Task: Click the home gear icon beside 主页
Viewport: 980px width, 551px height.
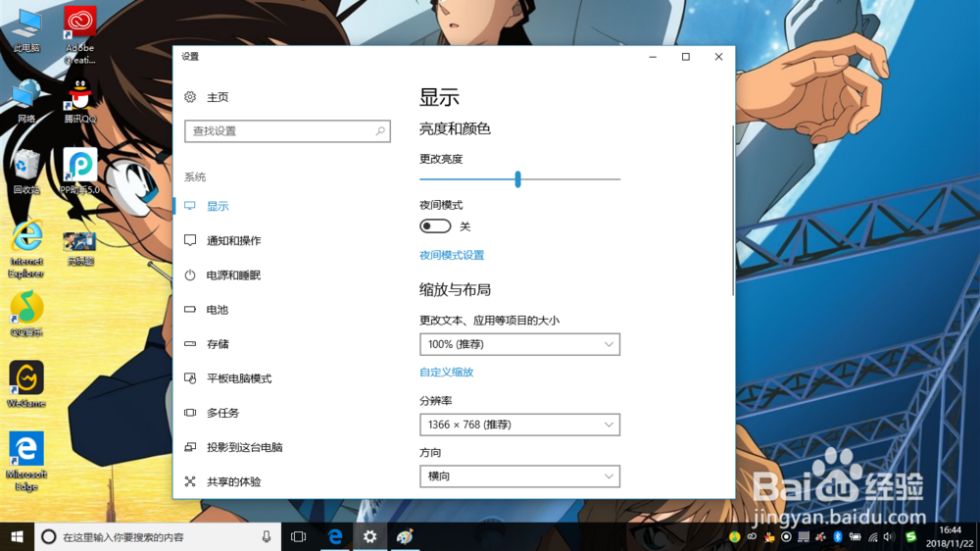Action: 190,97
